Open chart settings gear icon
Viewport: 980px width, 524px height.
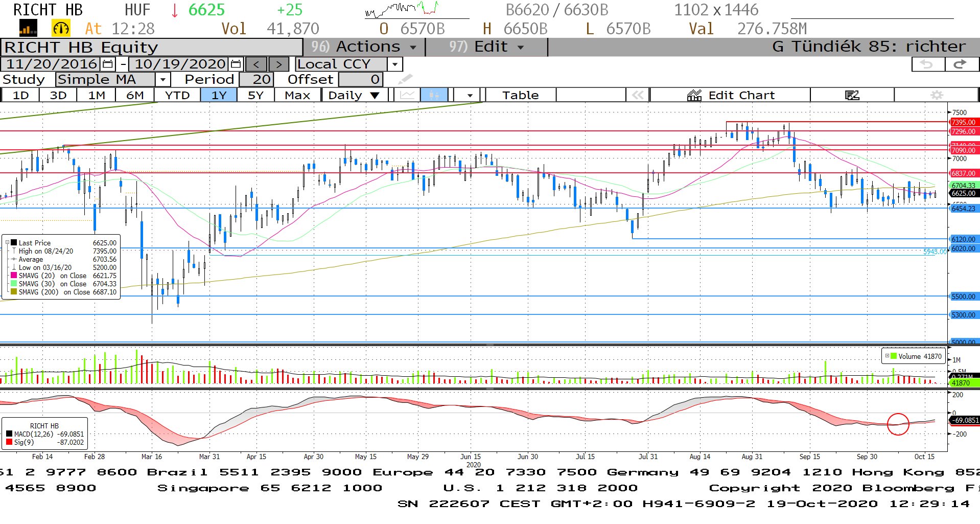tap(937, 95)
